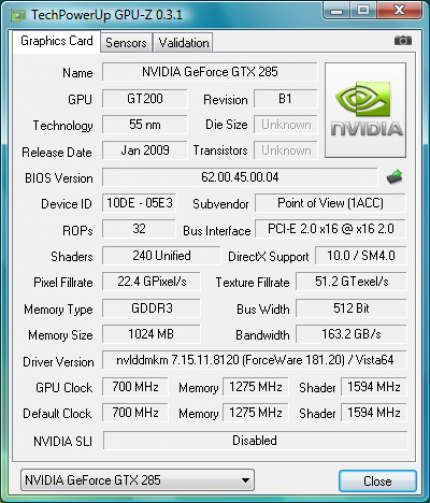Select the Graphics Card tab
Image resolution: width=430 pixels, height=503 pixels.
click(57, 41)
